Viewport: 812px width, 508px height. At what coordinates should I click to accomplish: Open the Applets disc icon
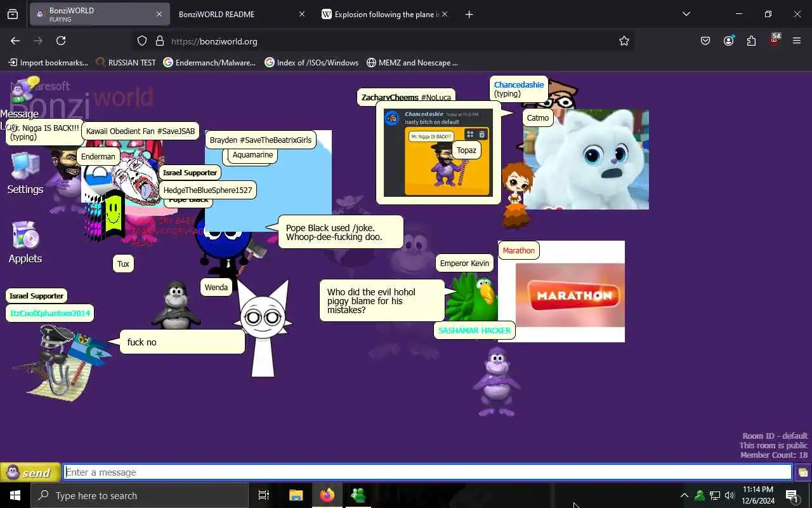pyautogui.click(x=25, y=236)
